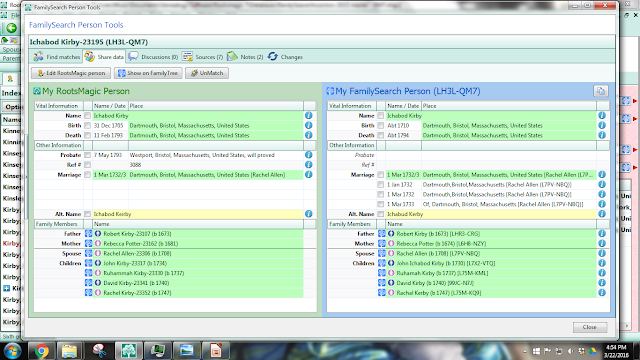
Task: Select Ruhammah Kirby-23330 (b 1737) child row
Action: click(198, 273)
